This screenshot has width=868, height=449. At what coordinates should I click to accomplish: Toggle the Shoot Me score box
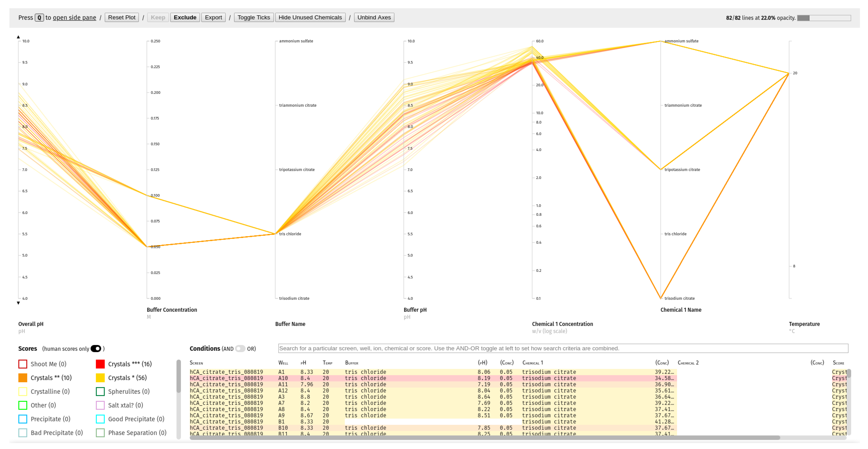[x=23, y=364]
